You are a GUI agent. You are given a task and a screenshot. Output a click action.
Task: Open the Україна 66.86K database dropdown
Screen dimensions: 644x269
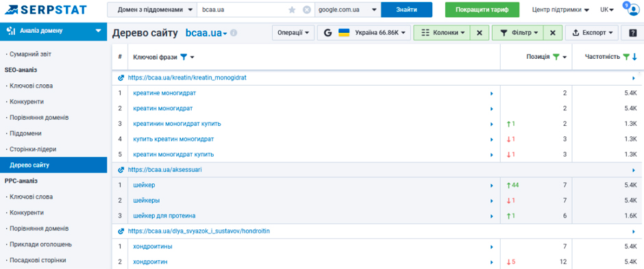pos(364,33)
